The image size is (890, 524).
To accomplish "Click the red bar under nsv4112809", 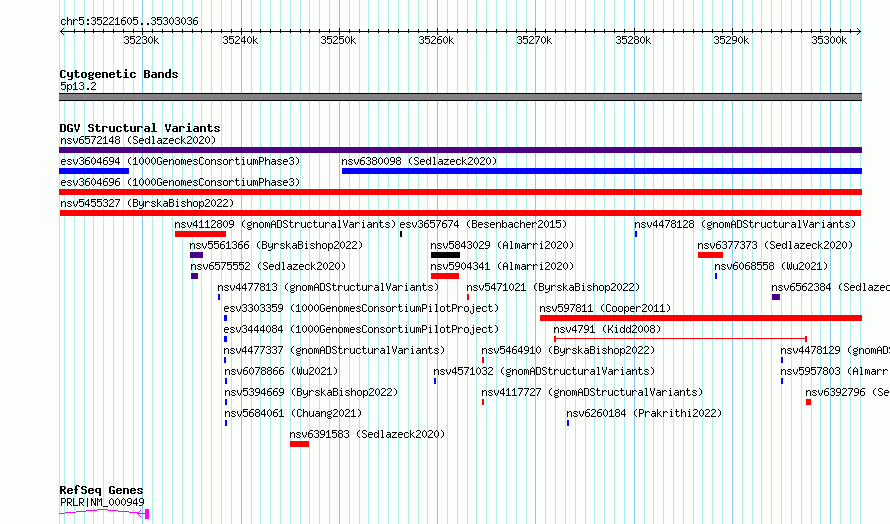I will (200, 234).
